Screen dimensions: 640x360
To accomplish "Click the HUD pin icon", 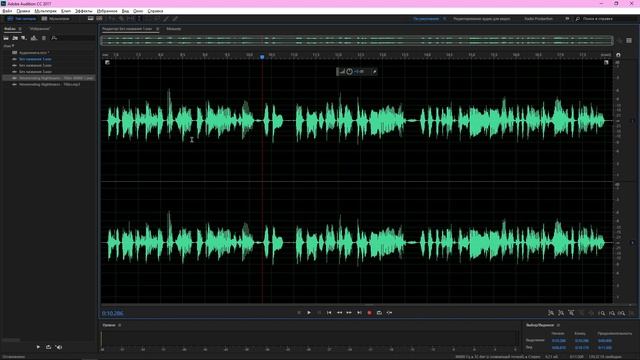I will (x=374, y=71).
